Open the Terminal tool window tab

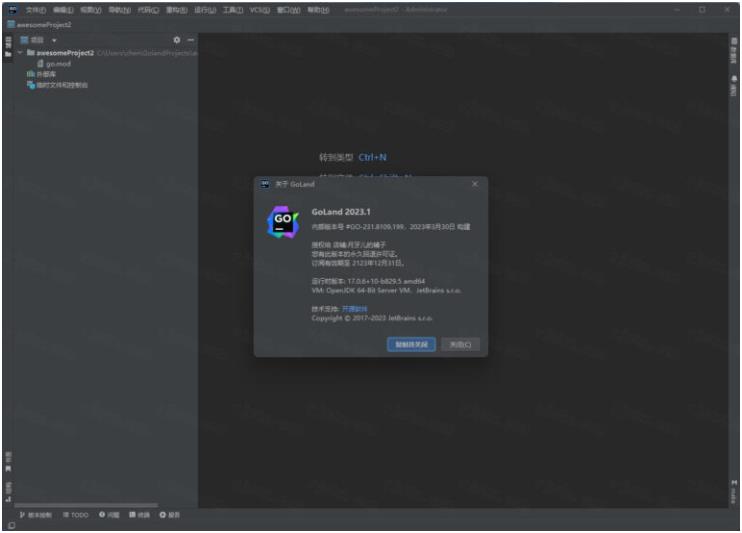click(x=140, y=515)
